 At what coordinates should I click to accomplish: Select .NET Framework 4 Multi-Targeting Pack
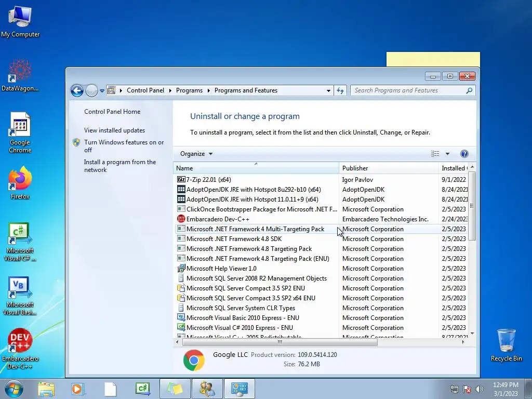pyautogui.click(x=321, y=229)
